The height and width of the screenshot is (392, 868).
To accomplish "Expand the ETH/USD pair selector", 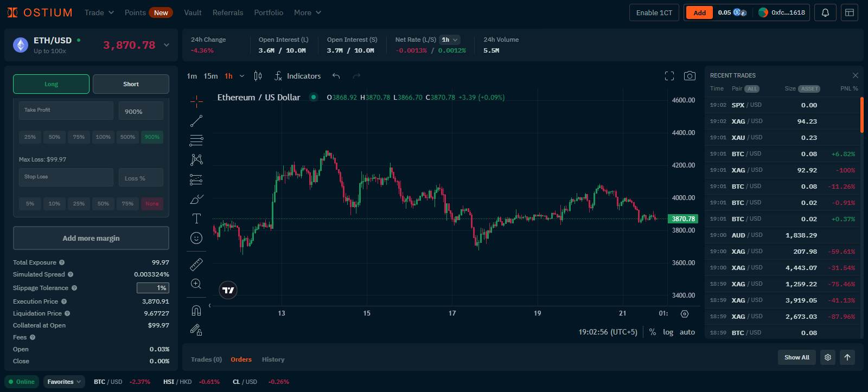I will point(166,45).
